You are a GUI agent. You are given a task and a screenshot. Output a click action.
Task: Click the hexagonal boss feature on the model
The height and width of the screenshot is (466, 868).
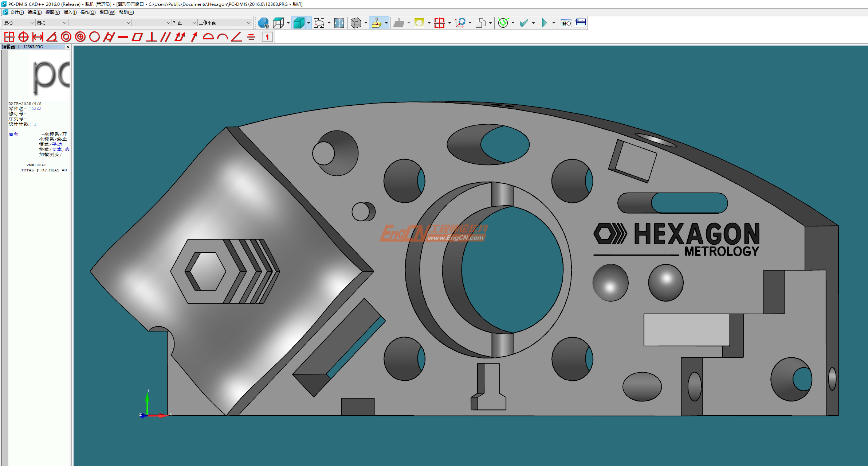point(225,271)
